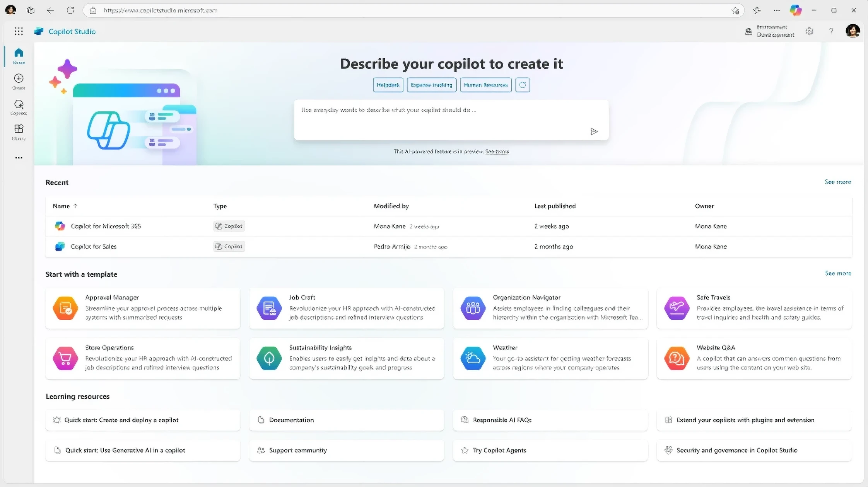Viewport: 868px width, 487px height.
Task: Regenerate the copilot description suggestions
Action: pos(523,85)
